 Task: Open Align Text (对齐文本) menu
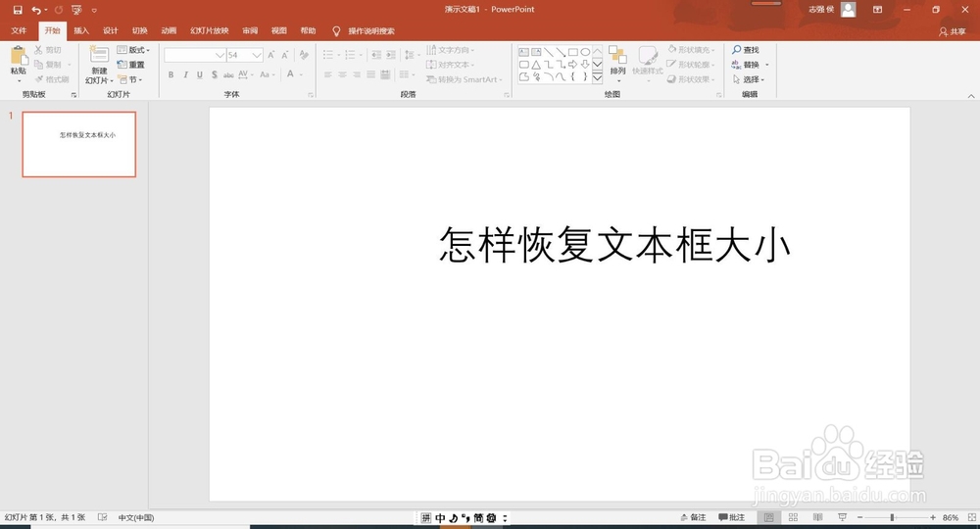[450, 65]
